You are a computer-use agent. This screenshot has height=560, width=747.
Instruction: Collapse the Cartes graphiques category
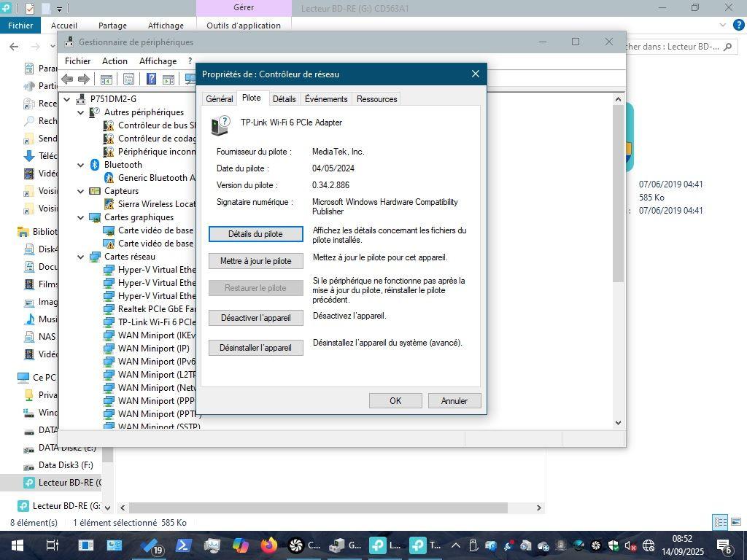82,217
